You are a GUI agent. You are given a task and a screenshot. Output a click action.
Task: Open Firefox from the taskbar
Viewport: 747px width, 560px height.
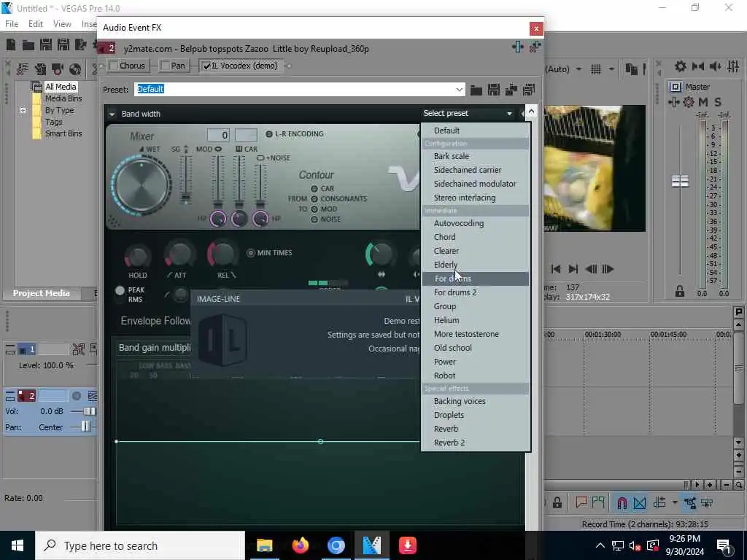tap(301, 545)
